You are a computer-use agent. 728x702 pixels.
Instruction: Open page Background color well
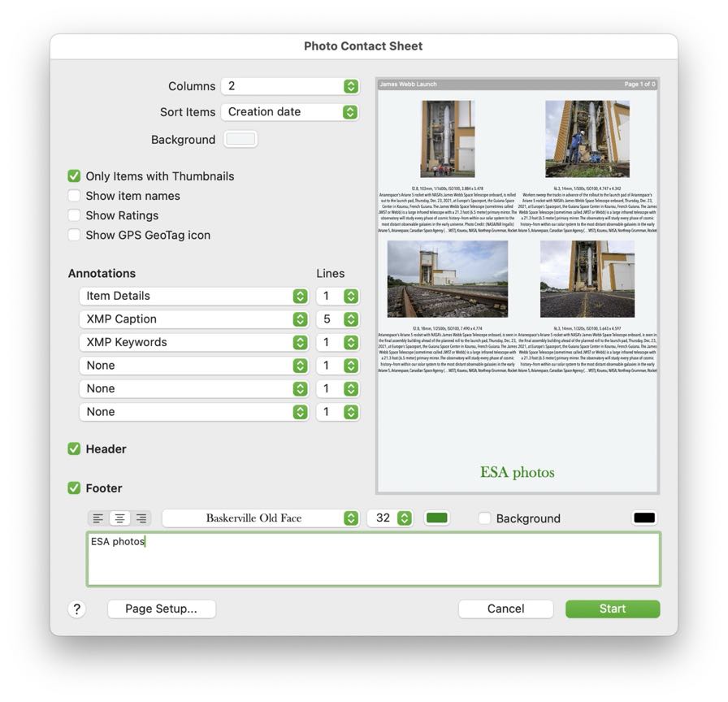pyautogui.click(x=240, y=139)
